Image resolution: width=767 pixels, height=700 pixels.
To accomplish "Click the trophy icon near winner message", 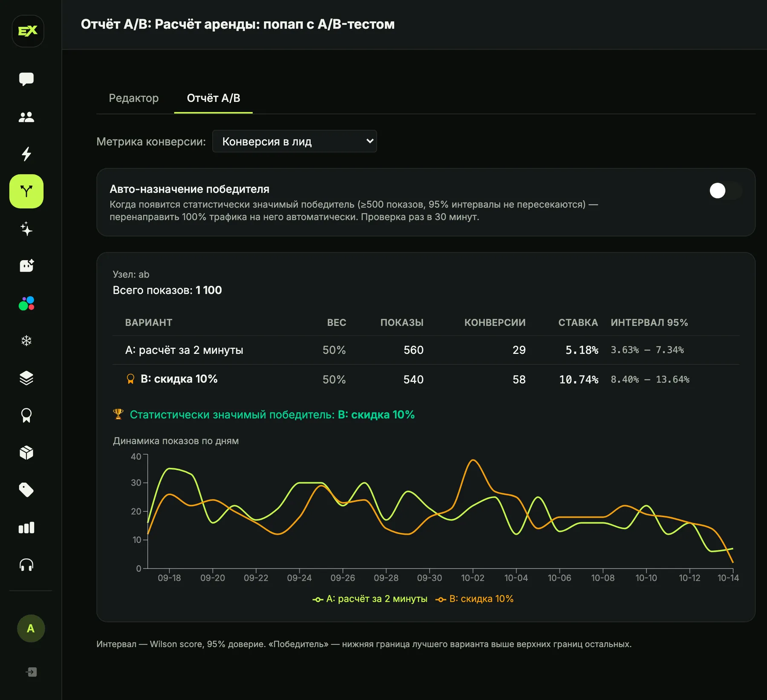I will click(118, 414).
